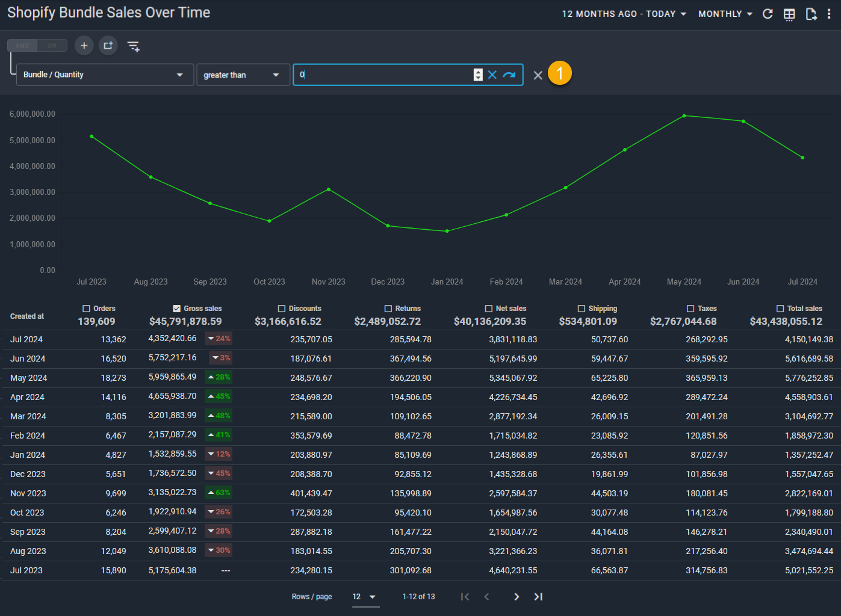This screenshot has height=616, width=841.
Task: Add a new filter with plus icon
Action: click(x=84, y=46)
